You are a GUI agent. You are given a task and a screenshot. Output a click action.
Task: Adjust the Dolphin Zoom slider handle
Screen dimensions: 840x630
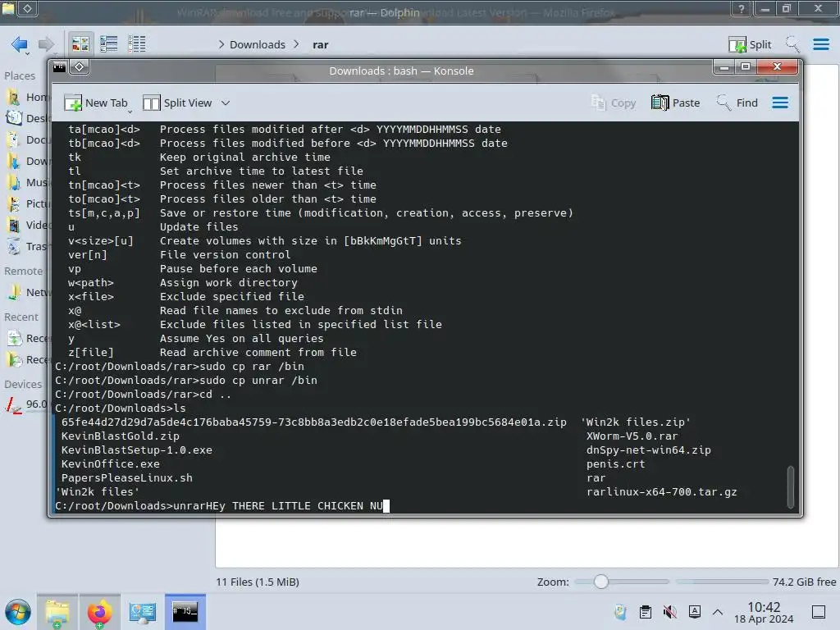601,582
